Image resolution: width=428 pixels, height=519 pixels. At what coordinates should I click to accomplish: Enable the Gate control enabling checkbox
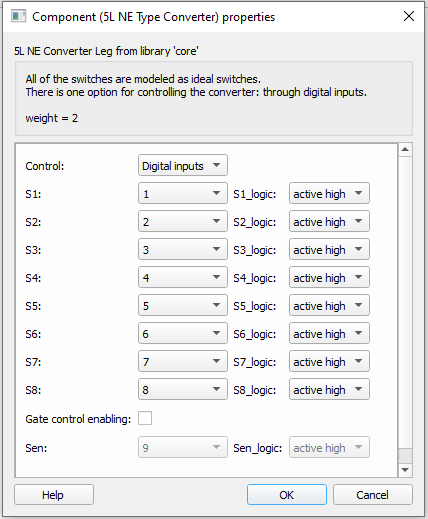click(145, 418)
